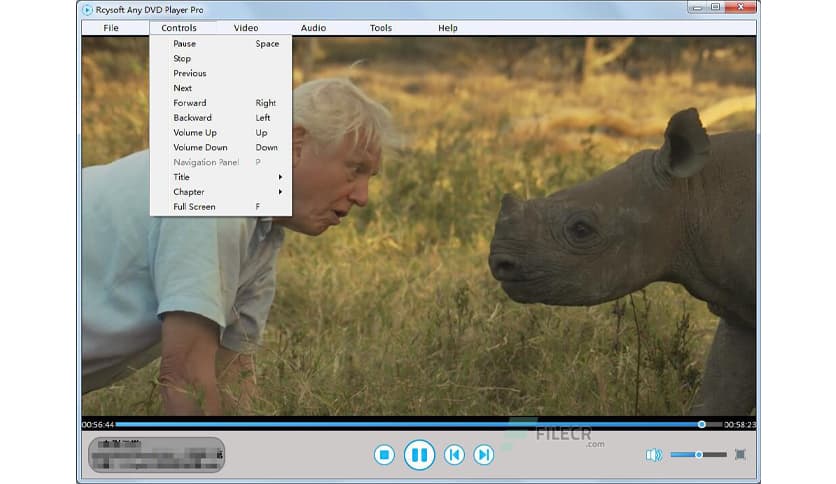836x484 pixels.
Task: Click the total duration 00:58:23
Action: tap(740, 425)
